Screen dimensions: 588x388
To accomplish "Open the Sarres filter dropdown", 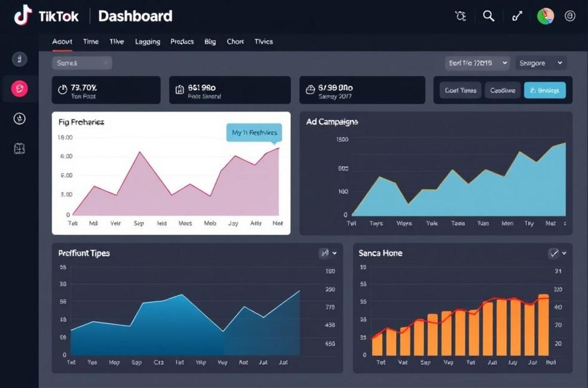I will (x=81, y=63).
